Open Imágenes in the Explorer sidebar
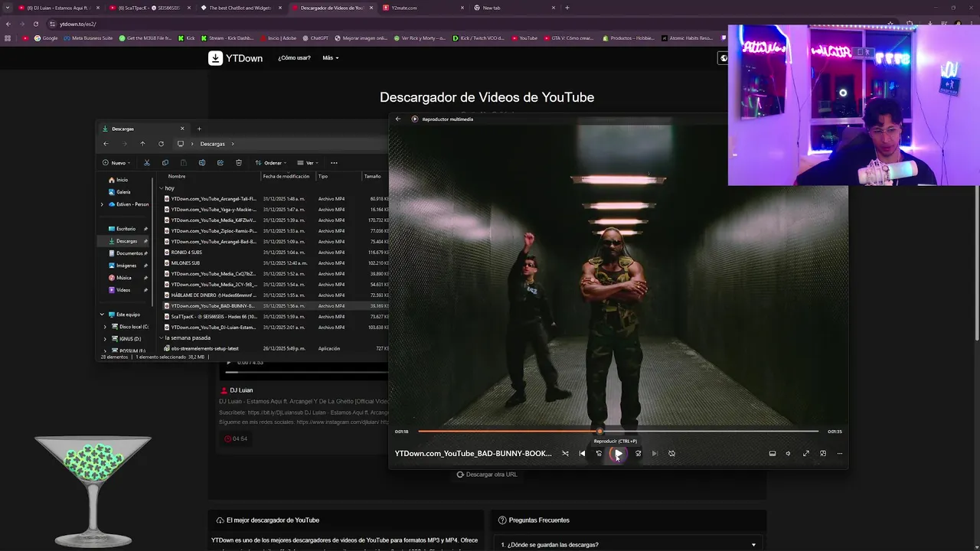Screen dimensions: 980x551 (x=122, y=266)
